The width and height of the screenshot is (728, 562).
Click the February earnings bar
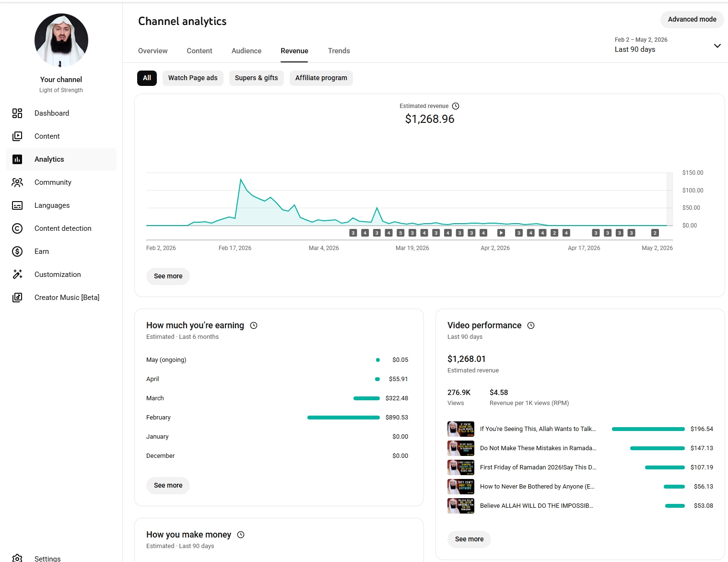[343, 418]
